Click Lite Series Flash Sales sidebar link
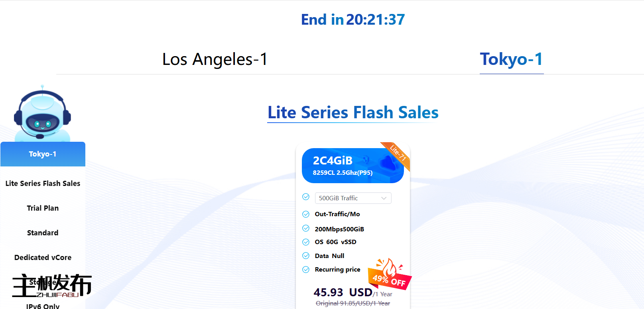644x309 pixels. click(43, 184)
